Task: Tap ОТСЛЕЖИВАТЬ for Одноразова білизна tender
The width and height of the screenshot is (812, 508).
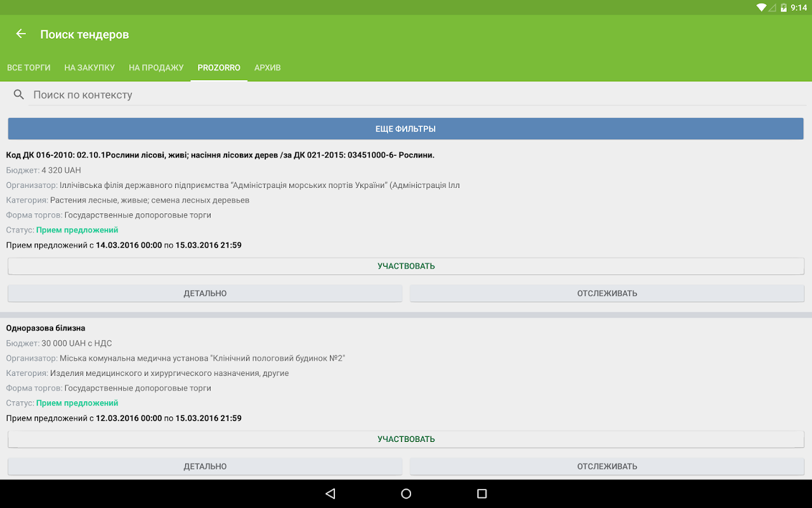Action: point(607,467)
